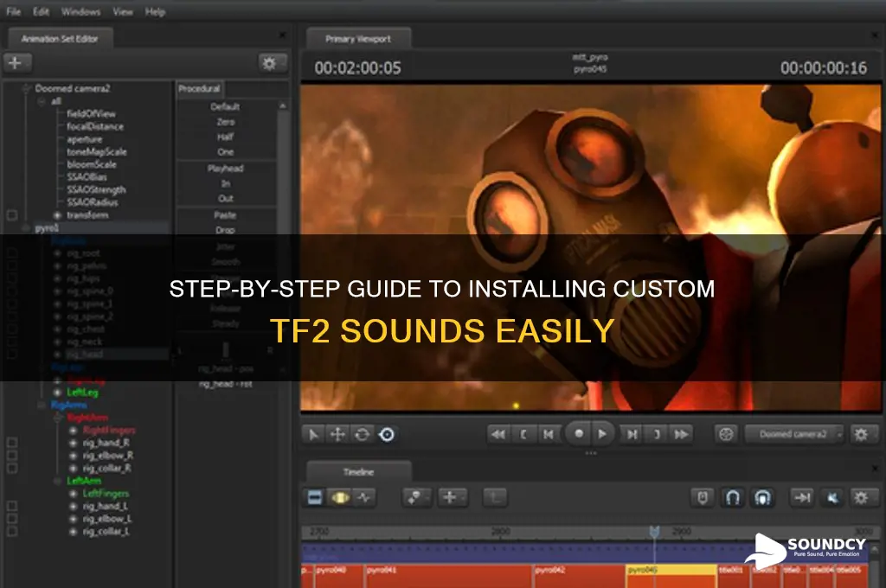Viewport: 886px width, 588px height.
Task: Click the play button
Action: [x=602, y=434]
